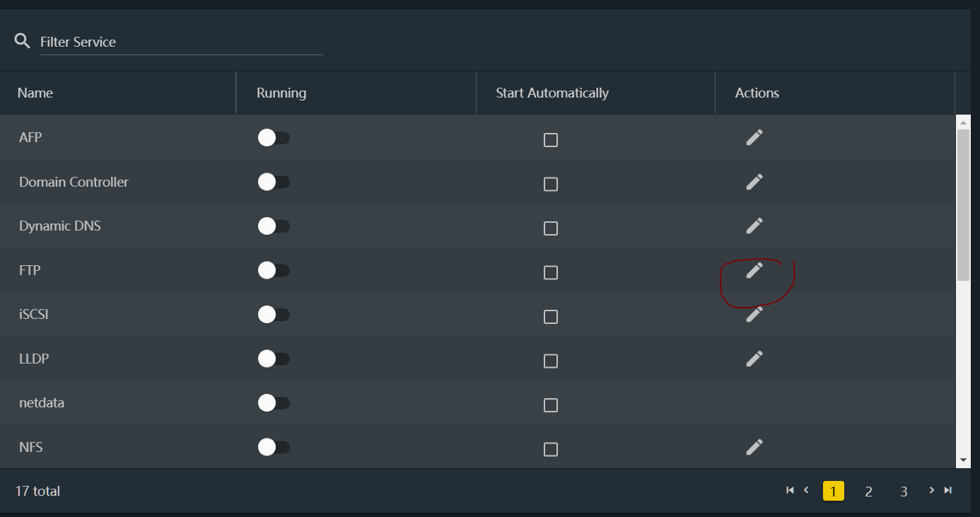Click the scrollbar down arrow

pos(963,460)
